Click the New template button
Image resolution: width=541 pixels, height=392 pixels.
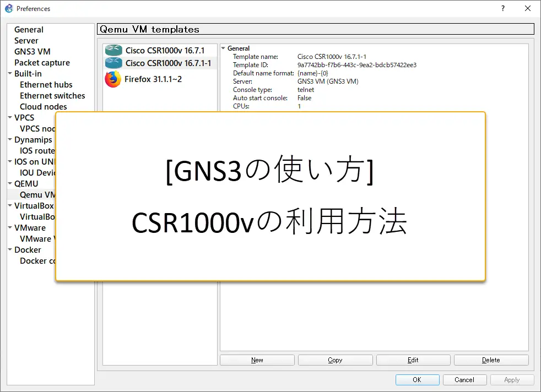257,360
